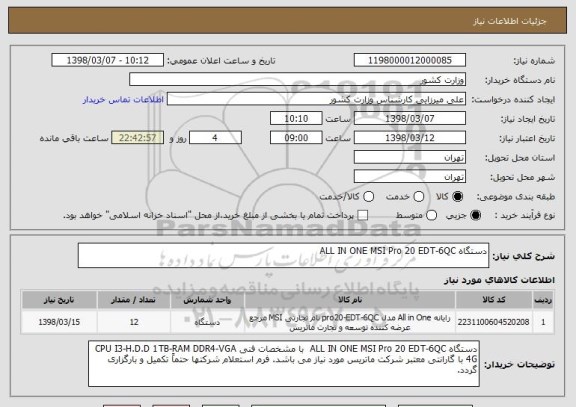576x407 pixels.
Task: Click the validity time field 09:00
Action: (x=296, y=138)
